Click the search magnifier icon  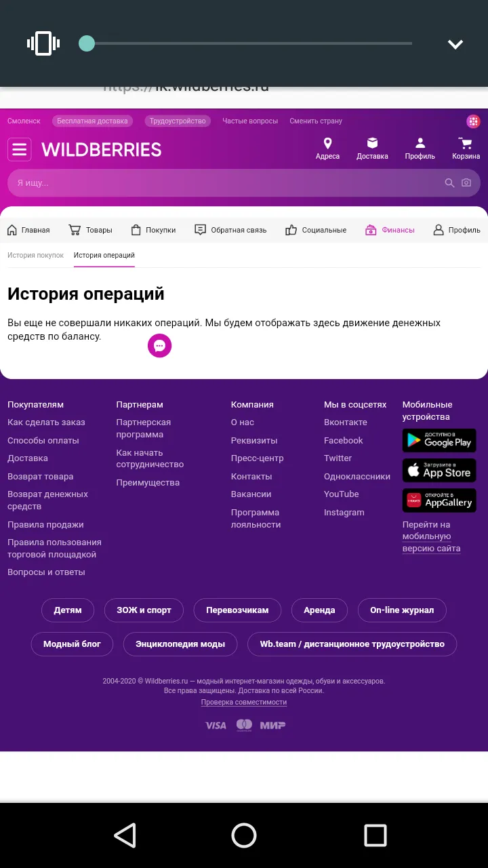[x=449, y=183]
